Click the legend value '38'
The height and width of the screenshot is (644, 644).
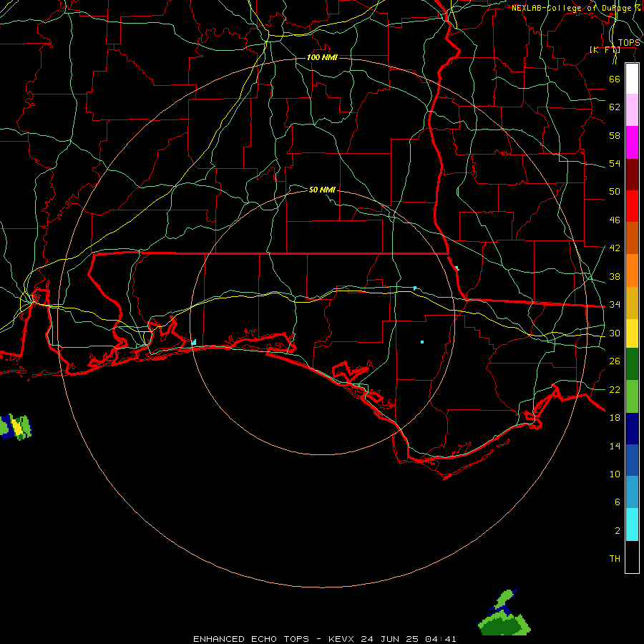[615, 276]
